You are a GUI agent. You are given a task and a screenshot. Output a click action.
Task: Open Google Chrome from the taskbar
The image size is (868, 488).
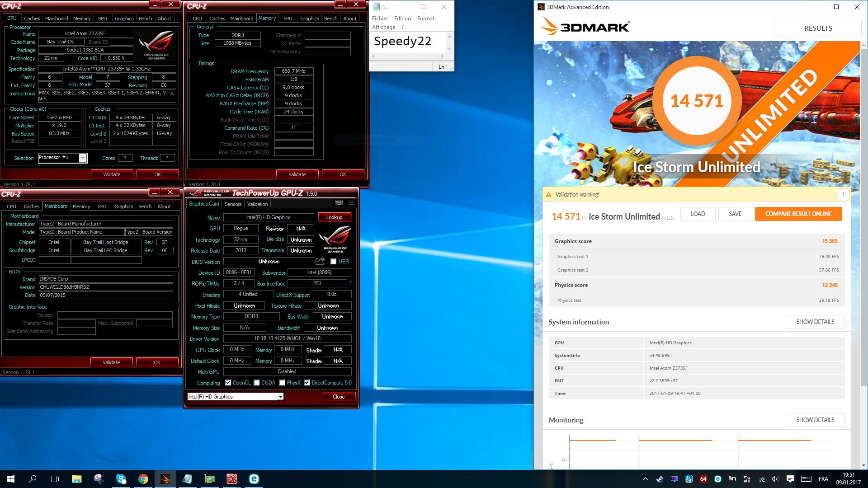143,479
